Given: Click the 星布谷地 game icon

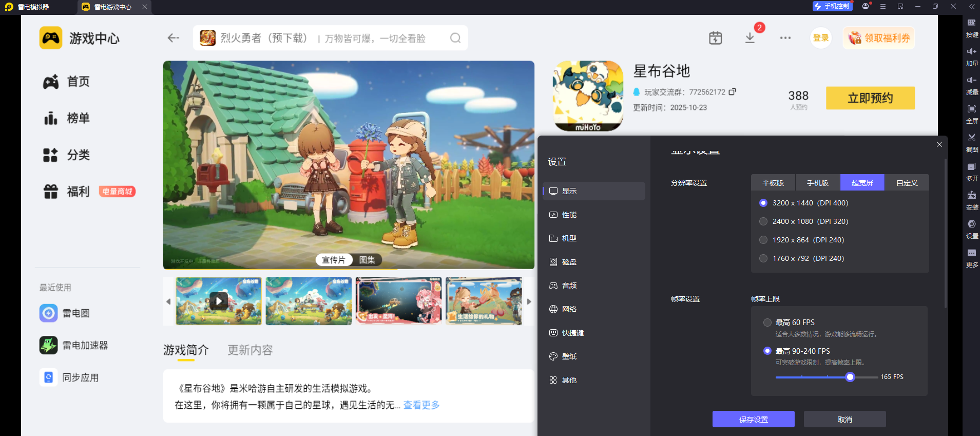Looking at the screenshot, I should (x=588, y=96).
